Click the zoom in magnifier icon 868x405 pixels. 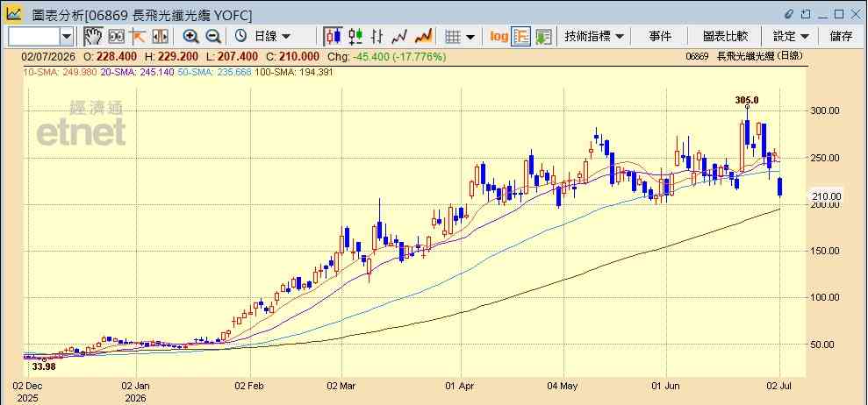click(191, 37)
